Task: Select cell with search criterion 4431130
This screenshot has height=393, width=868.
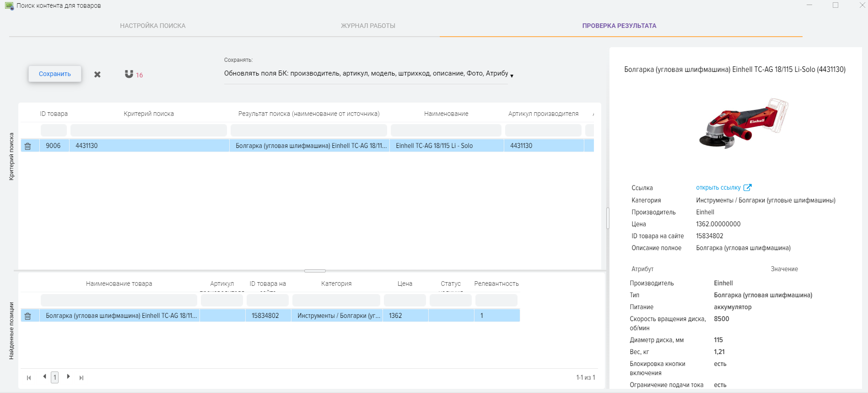Action: click(149, 146)
